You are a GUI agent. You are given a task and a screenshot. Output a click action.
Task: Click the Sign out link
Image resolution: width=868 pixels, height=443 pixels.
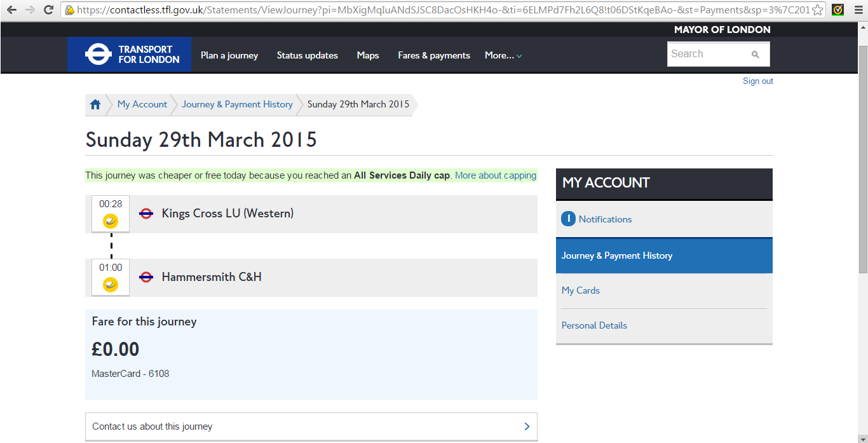click(x=758, y=81)
